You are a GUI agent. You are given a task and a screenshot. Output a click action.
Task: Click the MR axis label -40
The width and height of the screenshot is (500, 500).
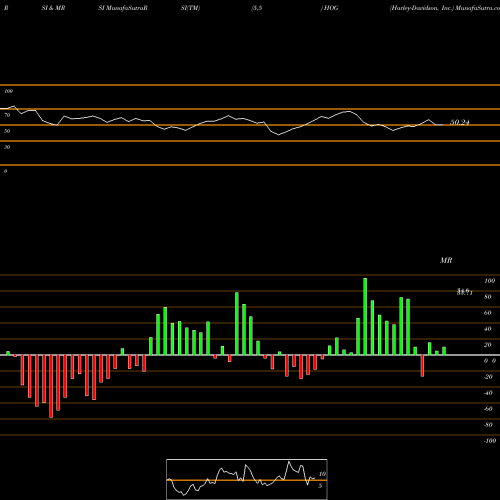coord(488,393)
